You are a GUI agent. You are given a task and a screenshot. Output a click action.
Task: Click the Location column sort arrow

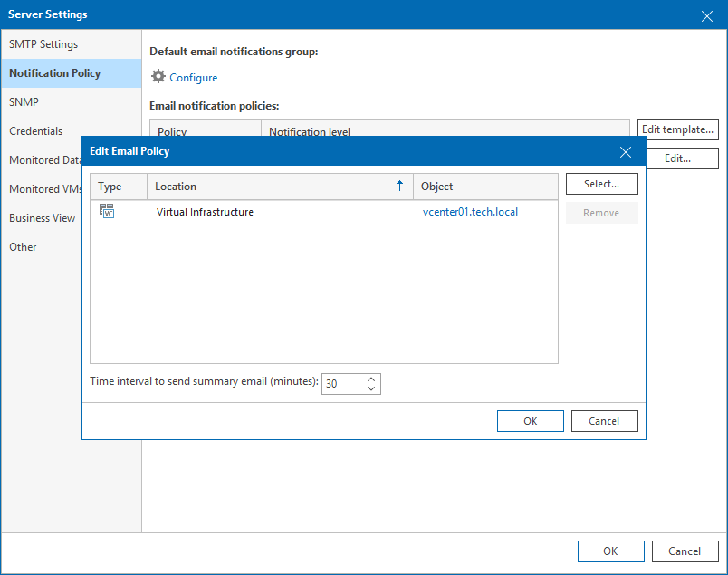point(399,186)
